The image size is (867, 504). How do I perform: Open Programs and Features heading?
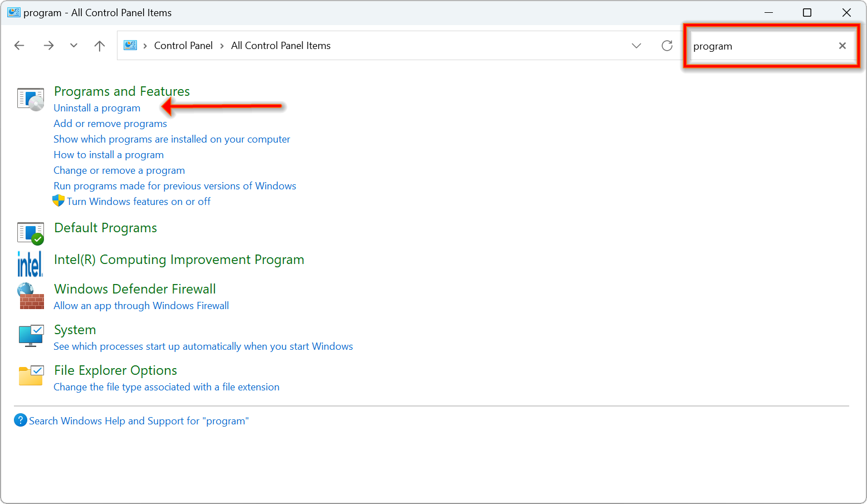[122, 91]
